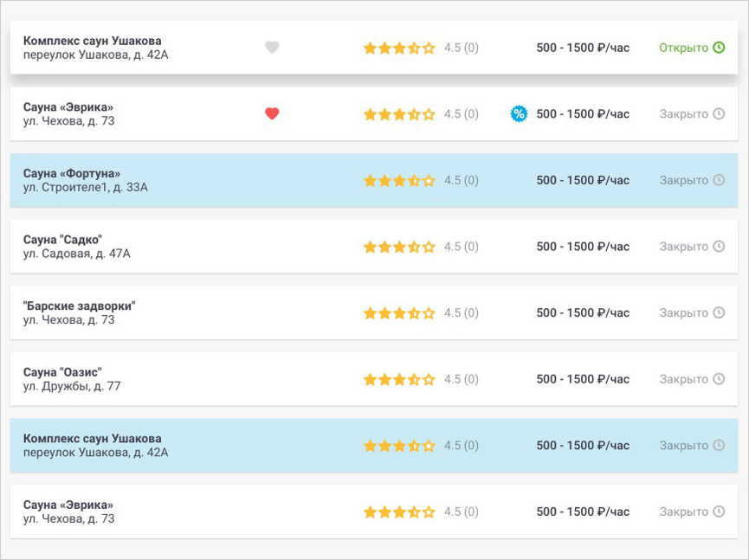This screenshot has height=560, width=749.
Task: Rate Сауна «Фортуна» using its stars
Action: click(x=399, y=180)
